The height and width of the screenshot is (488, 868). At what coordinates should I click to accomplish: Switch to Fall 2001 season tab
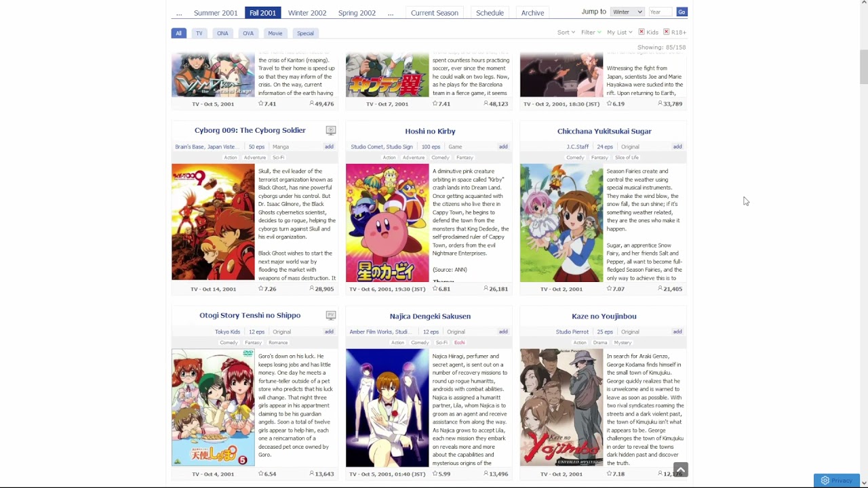pos(262,13)
